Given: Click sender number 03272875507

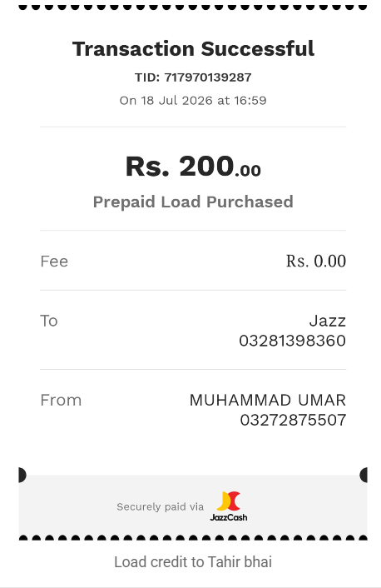Looking at the screenshot, I should 293,420.
